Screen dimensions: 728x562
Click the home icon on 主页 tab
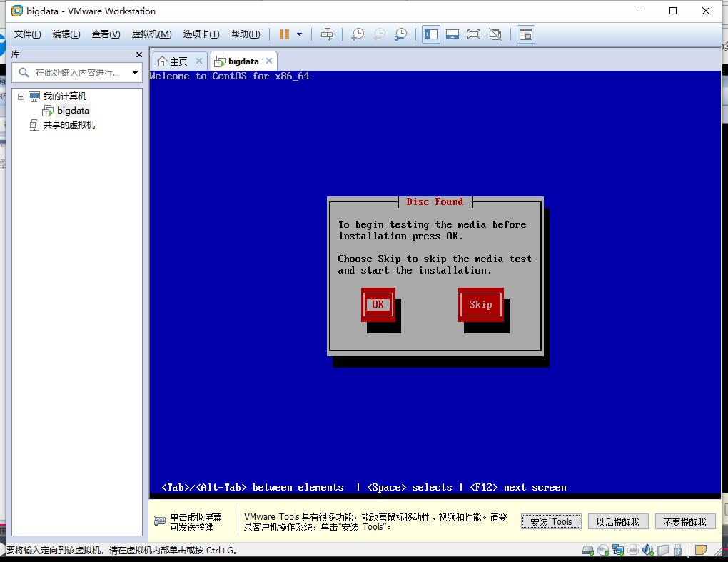click(x=162, y=61)
